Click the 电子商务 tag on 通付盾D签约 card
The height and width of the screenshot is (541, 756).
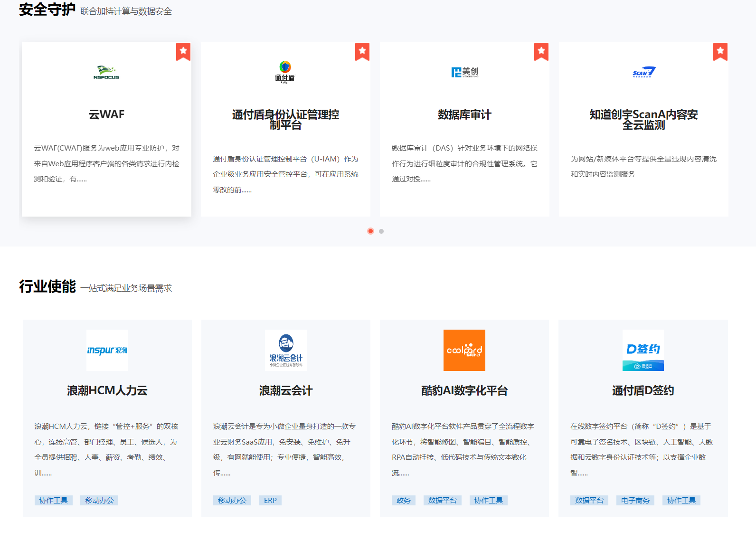click(x=635, y=500)
